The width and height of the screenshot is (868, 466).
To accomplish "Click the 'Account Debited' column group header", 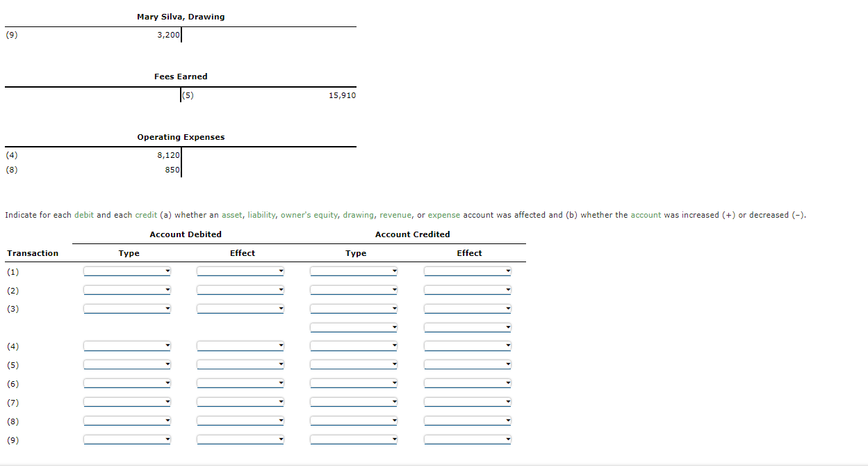I will (186, 234).
